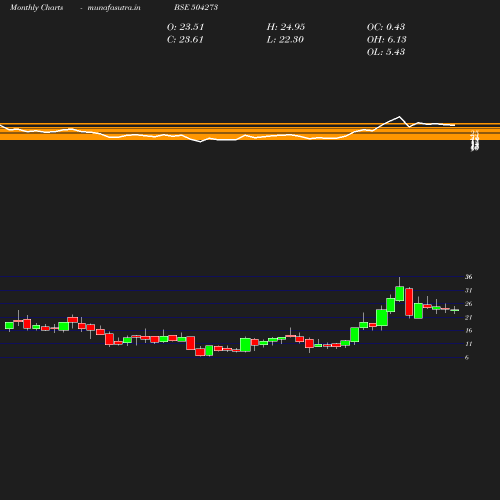Select the low value 'L: 22.30'
The image size is (500, 500).
(x=285, y=40)
